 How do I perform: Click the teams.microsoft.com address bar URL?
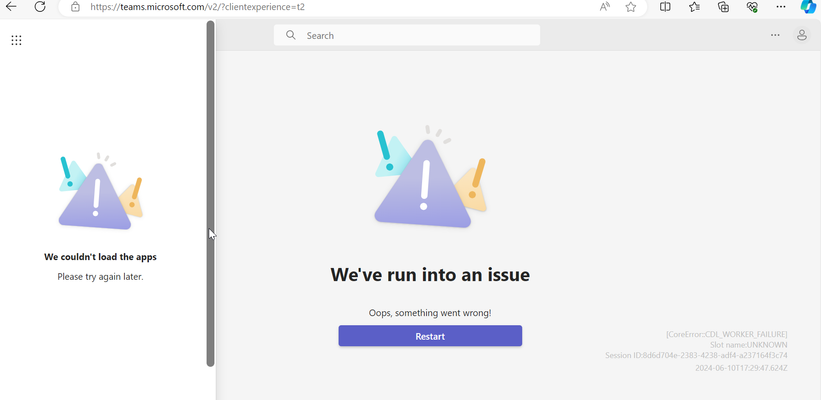click(x=197, y=7)
